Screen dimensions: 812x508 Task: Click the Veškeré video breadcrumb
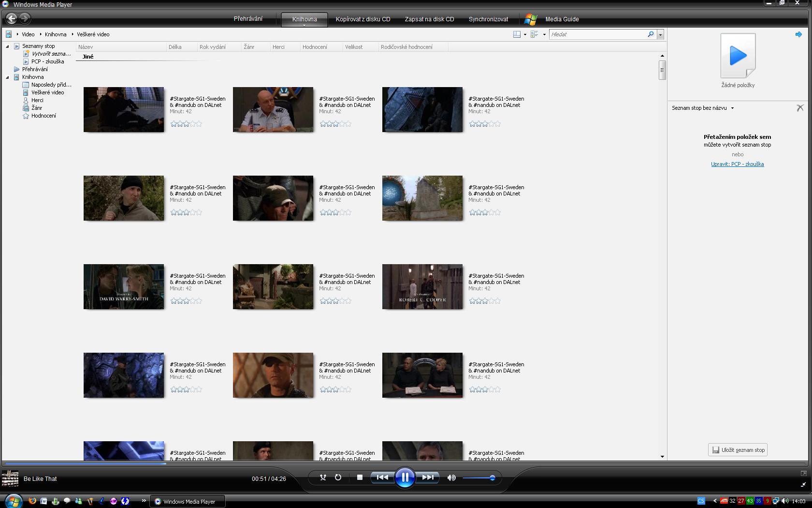pos(93,34)
